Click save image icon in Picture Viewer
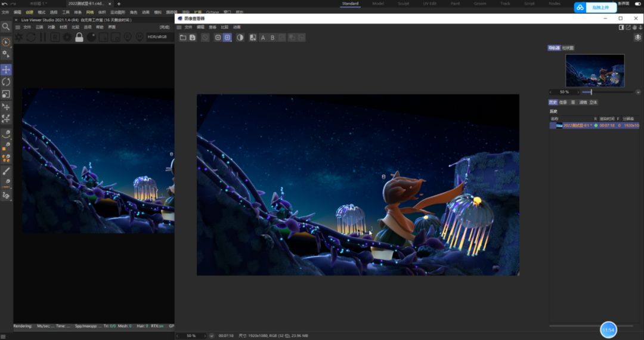644x340 pixels. click(192, 38)
